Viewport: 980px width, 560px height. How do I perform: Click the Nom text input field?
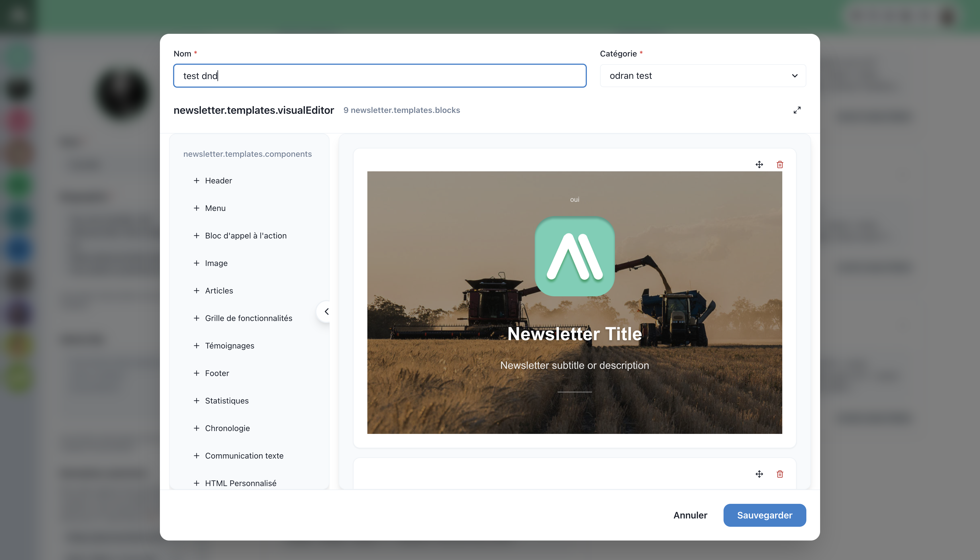click(379, 76)
